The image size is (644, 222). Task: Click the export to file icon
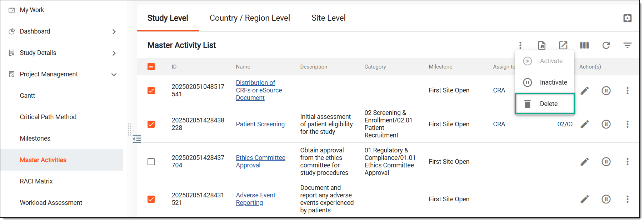(x=541, y=45)
